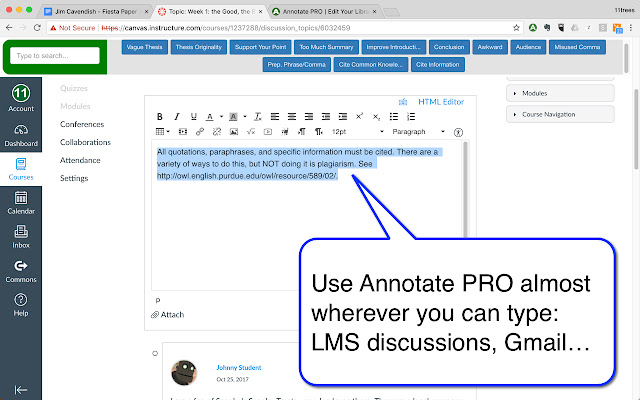
Task: Insert the Awkward comment
Action: (490, 47)
